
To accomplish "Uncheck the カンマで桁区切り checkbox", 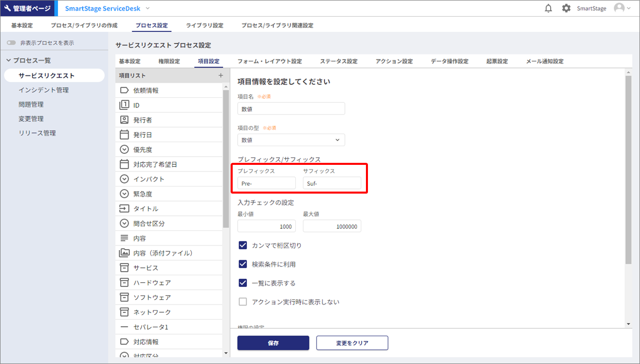I will tap(243, 246).
